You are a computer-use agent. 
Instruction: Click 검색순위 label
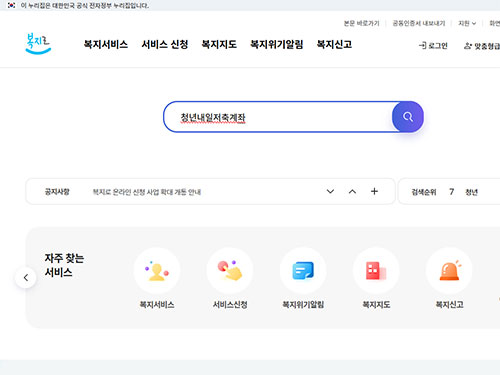coord(424,192)
